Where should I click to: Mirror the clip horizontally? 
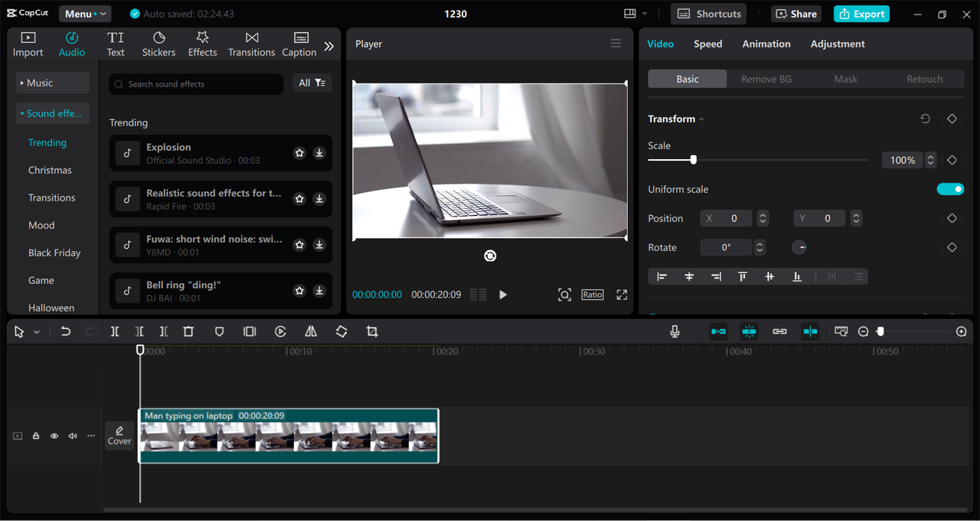pos(311,331)
